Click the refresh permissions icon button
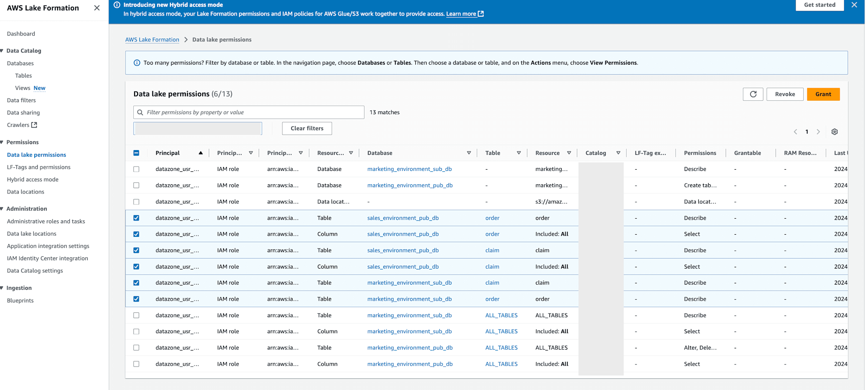The height and width of the screenshot is (390, 868). tap(753, 94)
